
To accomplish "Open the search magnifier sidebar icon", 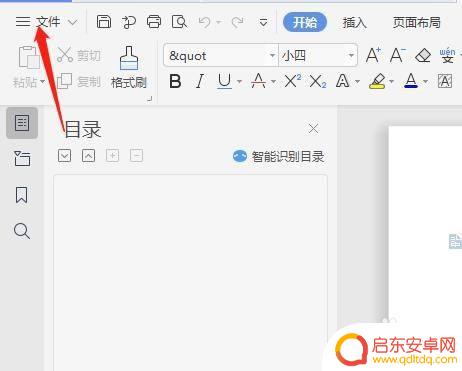I will pos(22,231).
